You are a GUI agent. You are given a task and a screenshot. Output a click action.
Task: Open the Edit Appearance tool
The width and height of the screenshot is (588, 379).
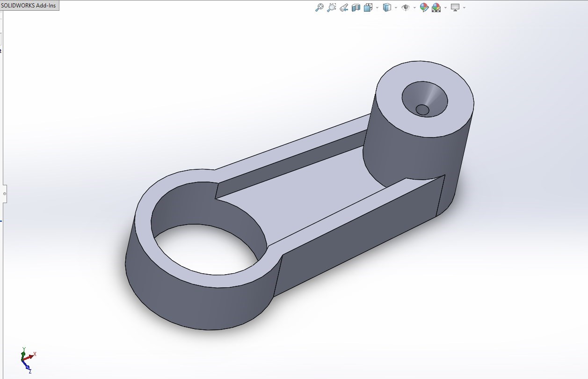[424, 7]
